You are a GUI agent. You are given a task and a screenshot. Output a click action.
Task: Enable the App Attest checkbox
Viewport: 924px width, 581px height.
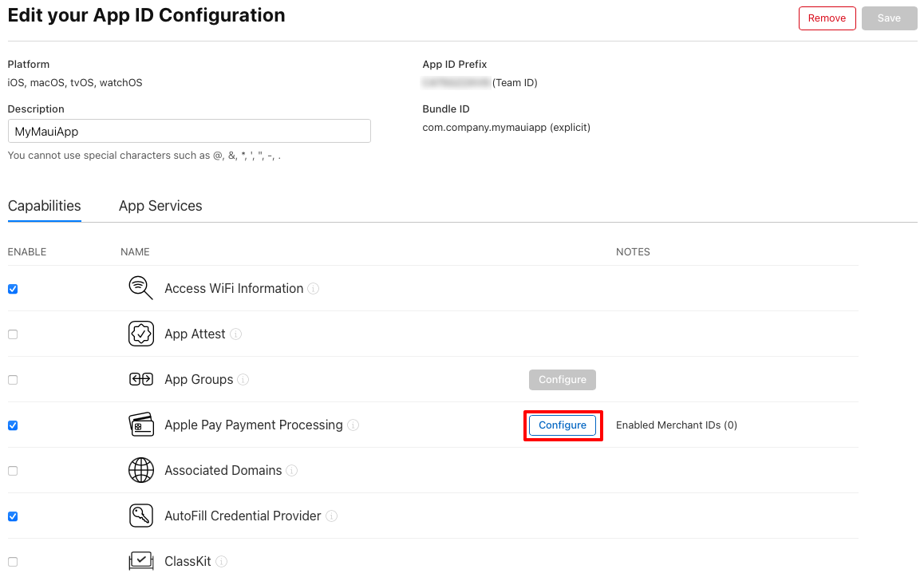coord(13,334)
